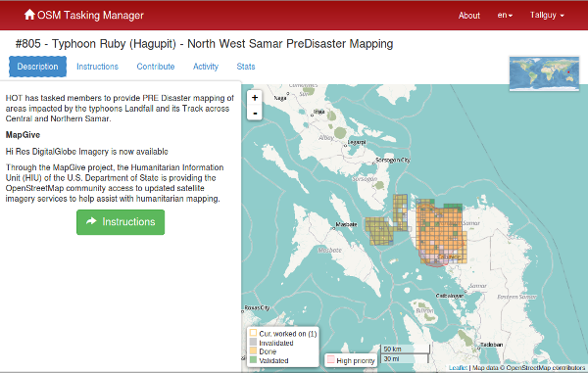This screenshot has width=588, height=373.
Task: Click the world overview minimap thumbnail
Action: (x=544, y=73)
